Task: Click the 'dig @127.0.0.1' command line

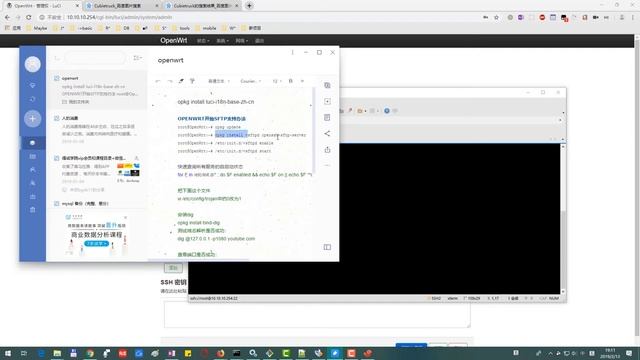Action: click(216, 239)
